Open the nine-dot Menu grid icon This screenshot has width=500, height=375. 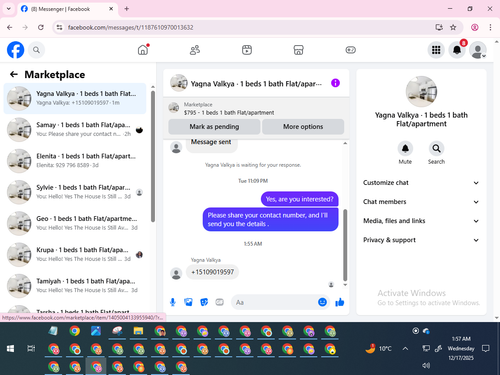(436, 50)
